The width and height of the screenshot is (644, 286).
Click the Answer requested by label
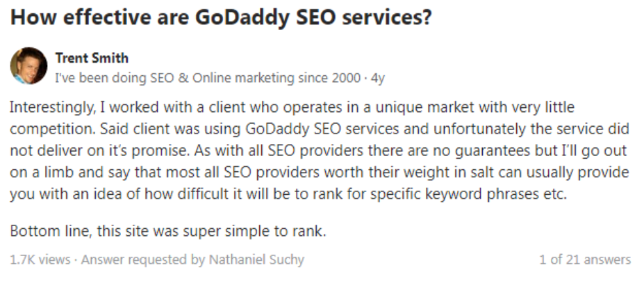(143, 260)
